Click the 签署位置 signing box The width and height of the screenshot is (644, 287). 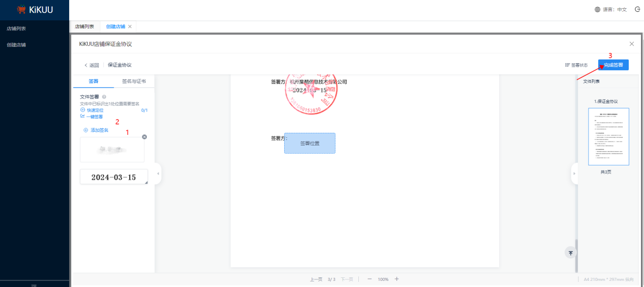click(310, 143)
